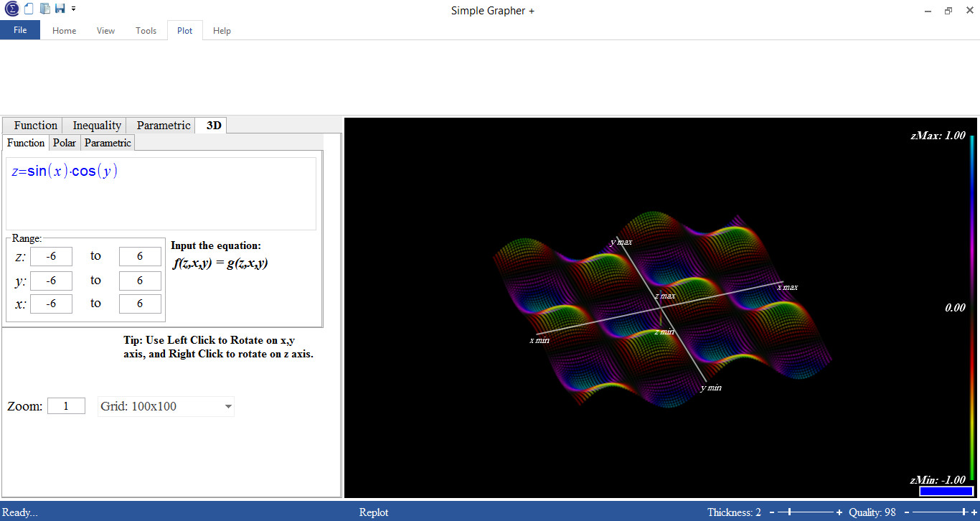
Task: Edit the x range minimum field
Action: point(51,304)
